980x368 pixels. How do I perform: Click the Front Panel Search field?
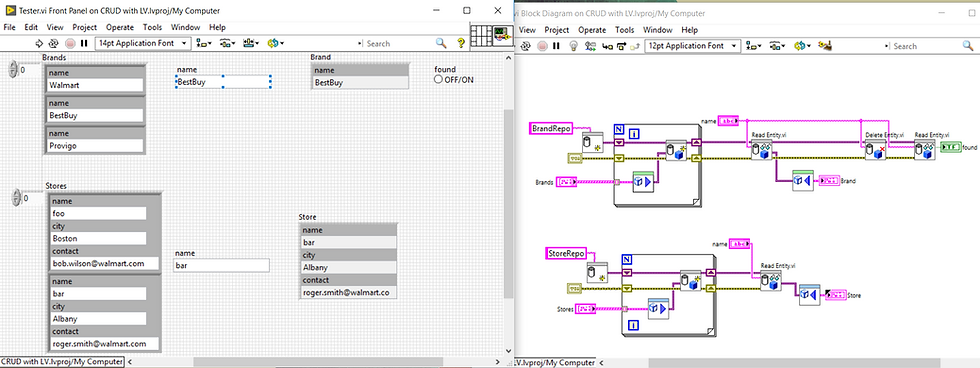tap(396, 43)
